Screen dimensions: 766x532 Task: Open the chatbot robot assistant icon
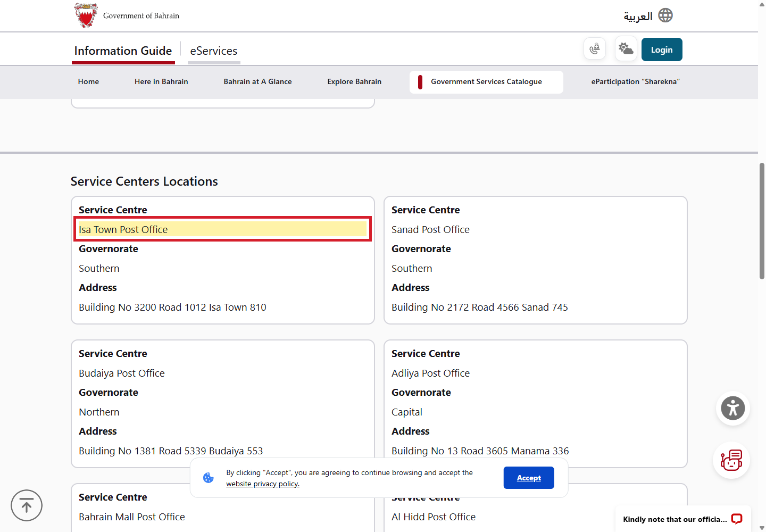coord(731,460)
